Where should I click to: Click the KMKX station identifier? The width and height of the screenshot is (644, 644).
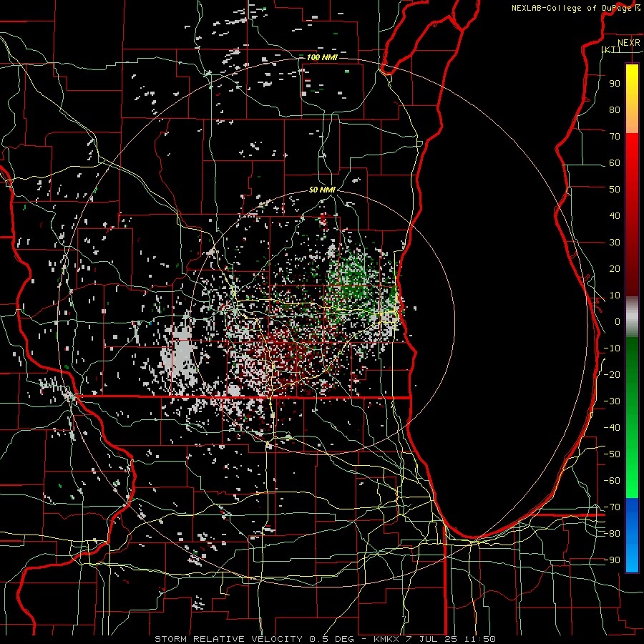386,639
